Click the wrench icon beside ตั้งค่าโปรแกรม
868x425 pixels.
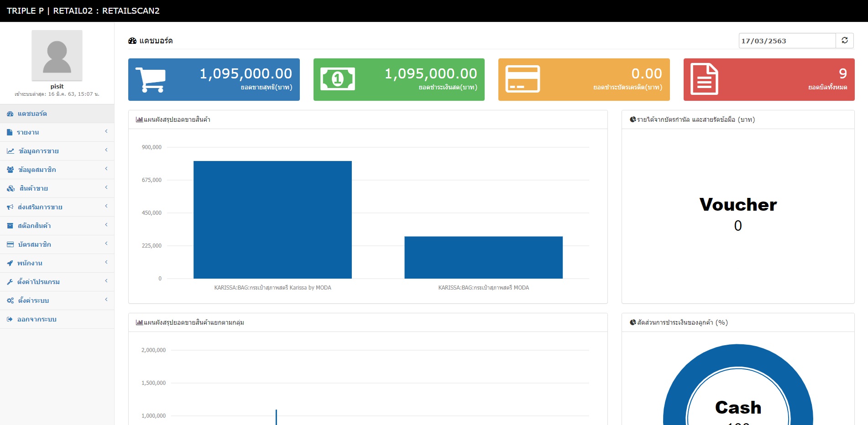click(x=10, y=282)
